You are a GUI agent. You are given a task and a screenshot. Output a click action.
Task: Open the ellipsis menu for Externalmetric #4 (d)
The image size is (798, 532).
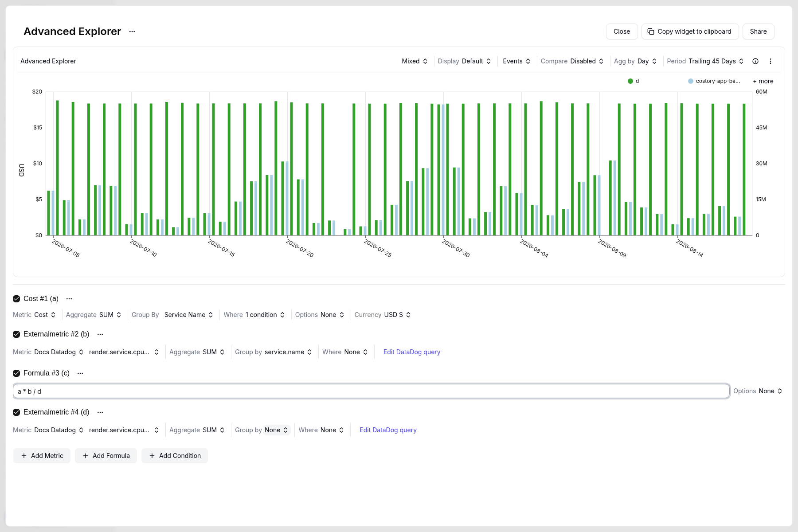pos(100,412)
